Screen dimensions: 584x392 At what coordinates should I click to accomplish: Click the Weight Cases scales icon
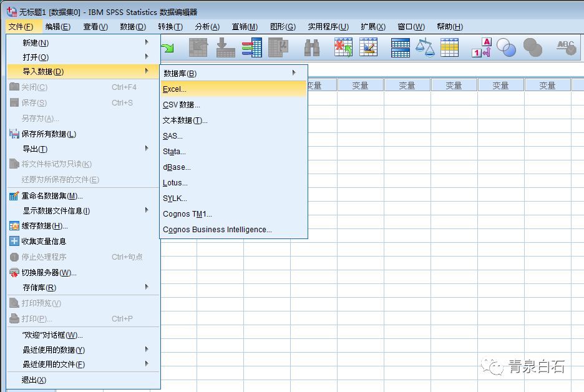pyautogui.click(x=425, y=47)
